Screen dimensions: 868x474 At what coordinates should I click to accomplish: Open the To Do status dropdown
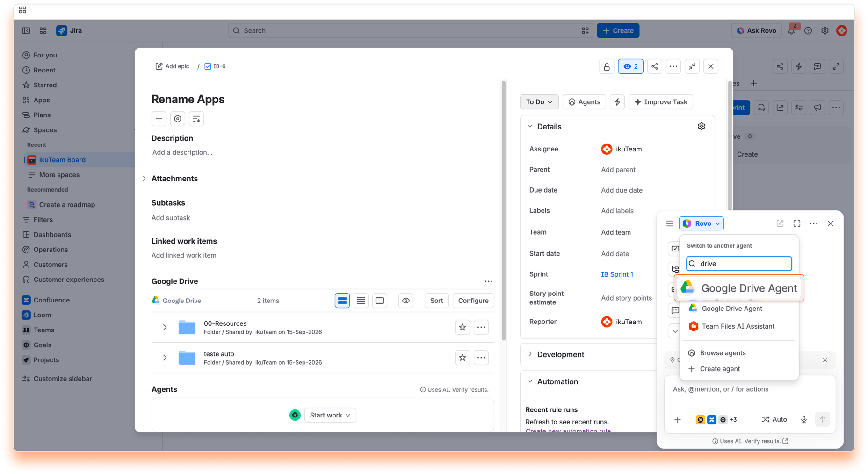(x=539, y=102)
